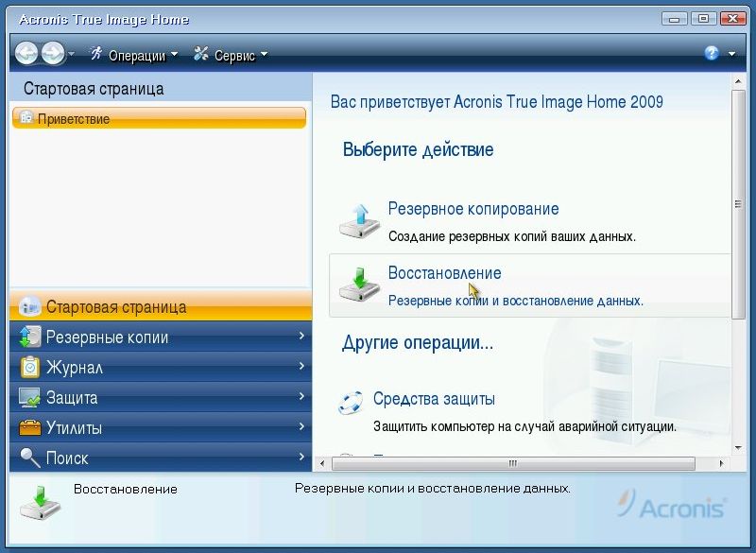Open the Журнал section
The image size is (756, 553).
pyautogui.click(x=161, y=367)
